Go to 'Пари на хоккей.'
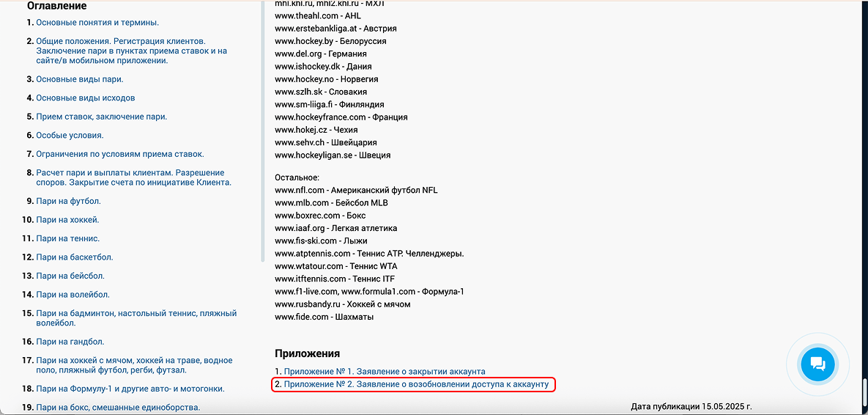 click(x=67, y=220)
